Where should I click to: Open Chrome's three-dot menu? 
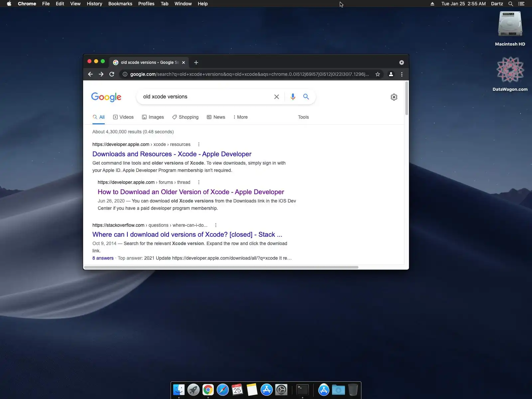[402, 74]
